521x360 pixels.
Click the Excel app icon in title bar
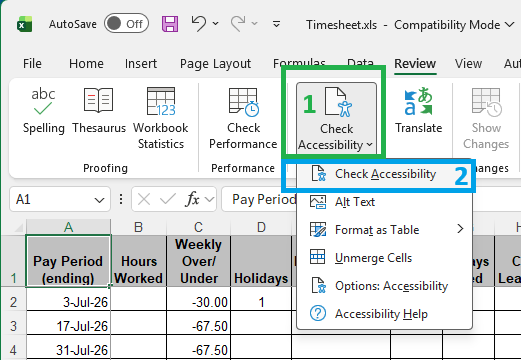(x=25, y=24)
